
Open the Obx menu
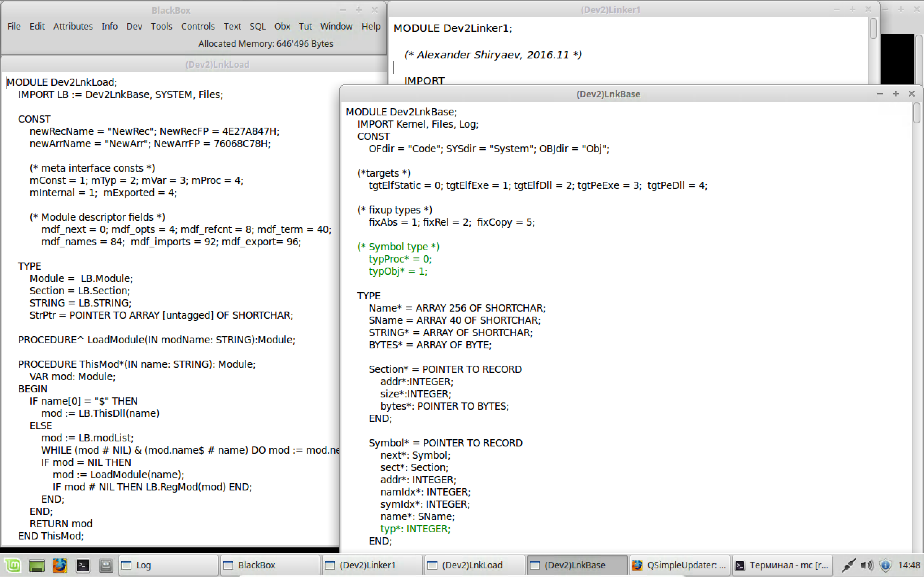click(282, 26)
